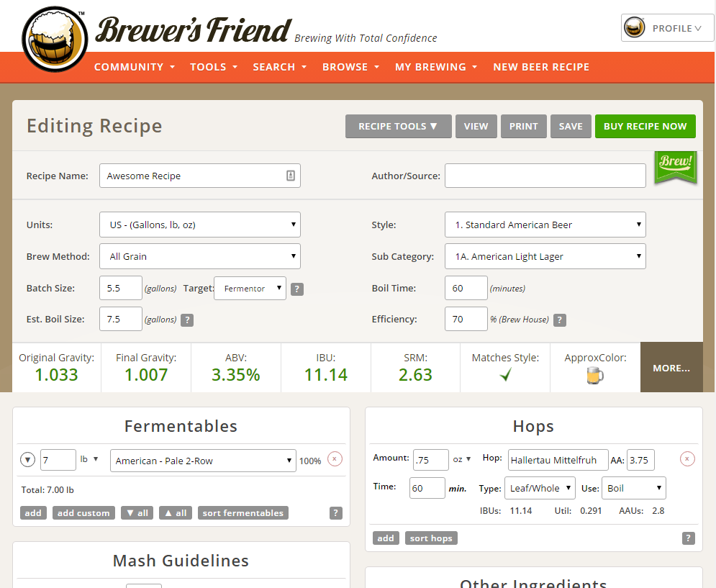Click add under Hops
The width and height of the screenshot is (716, 588).
tap(386, 538)
